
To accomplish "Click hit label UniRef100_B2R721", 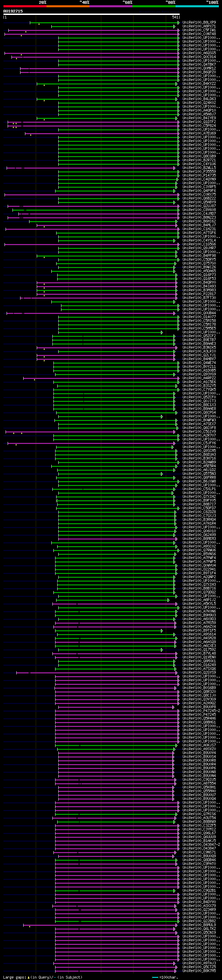I will 199,160.
